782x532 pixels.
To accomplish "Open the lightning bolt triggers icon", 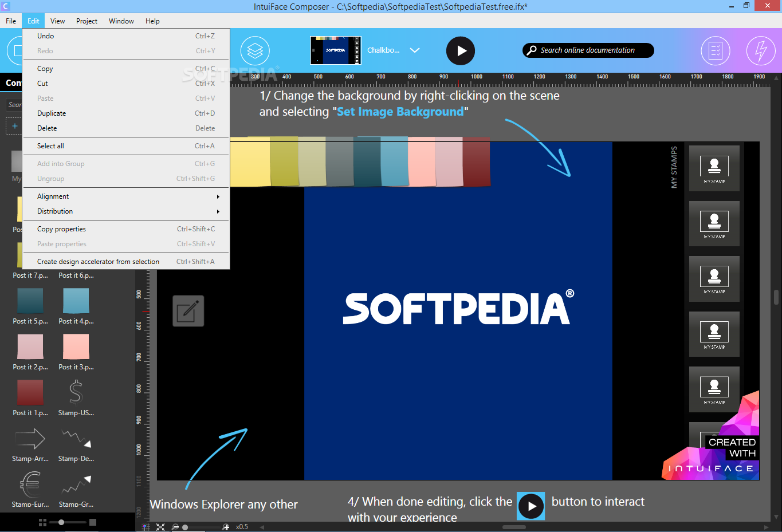I will [x=761, y=51].
